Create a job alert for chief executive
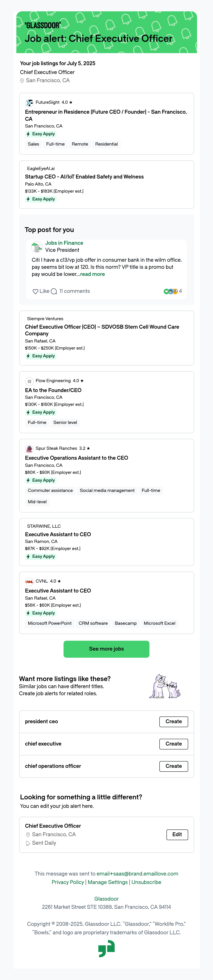Screen dimensions: 213x980 [174, 744]
